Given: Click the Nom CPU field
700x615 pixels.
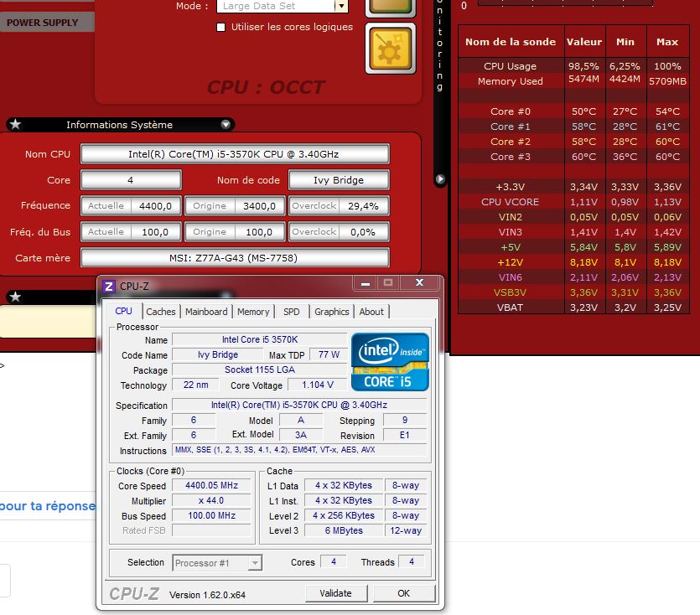Looking at the screenshot, I should click(x=235, y=154).
